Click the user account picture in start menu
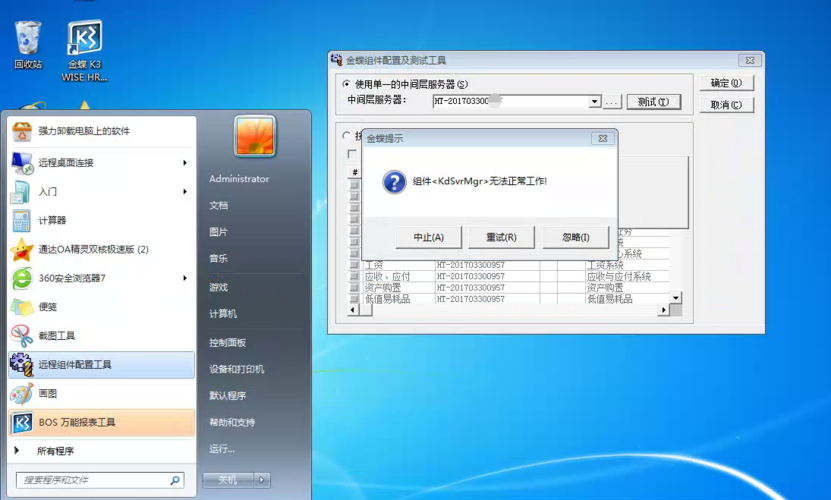The width and height of the screenshot is (831, 500). click(255, 136)
